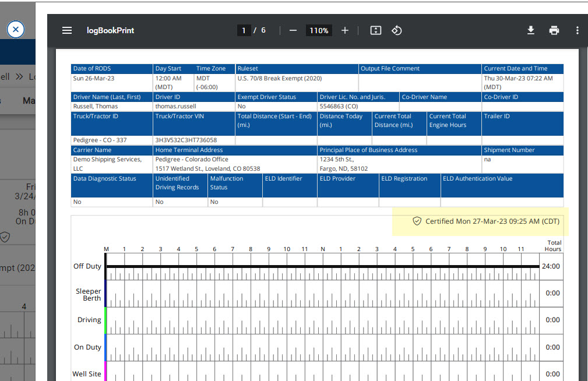Click the certified shield icon
This screenshot has height=381, width=588.
[x=417, y=221]
